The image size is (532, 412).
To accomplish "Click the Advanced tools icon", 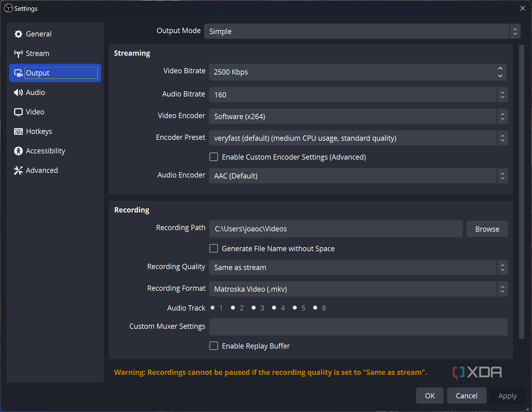I will [19, 170].
